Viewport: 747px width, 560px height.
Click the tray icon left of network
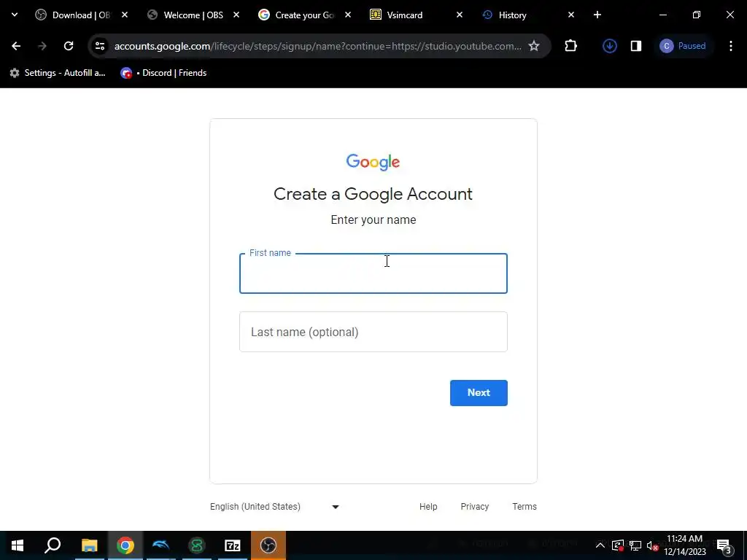pyautogui.click(x=618, y=545)
